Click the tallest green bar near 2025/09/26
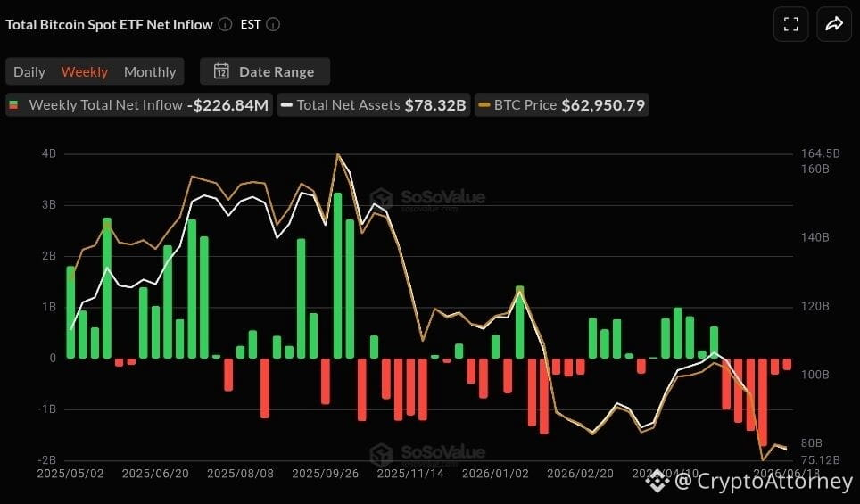860x504 pixels. tap(338, 276)
